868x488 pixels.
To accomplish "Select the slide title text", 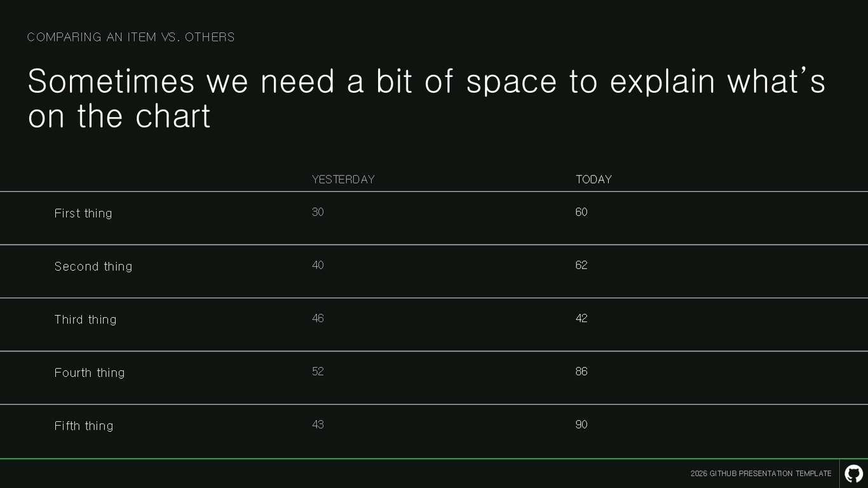I will click(x=426, y=98).
